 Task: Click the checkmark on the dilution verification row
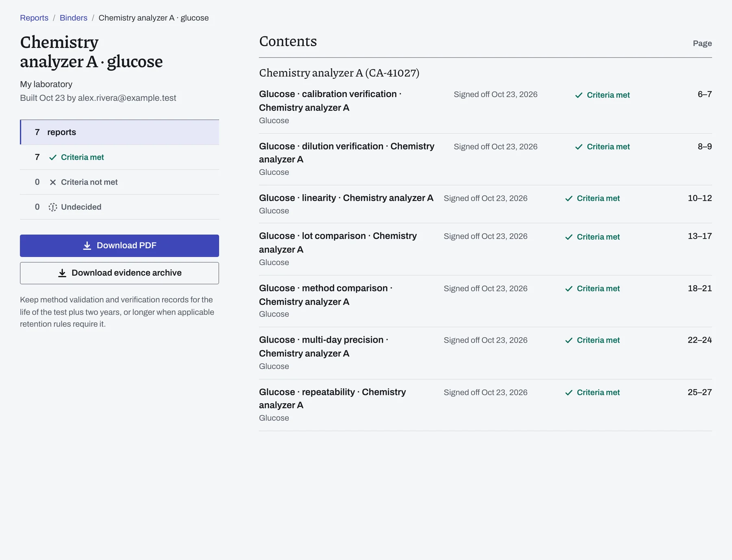(579, 147)
